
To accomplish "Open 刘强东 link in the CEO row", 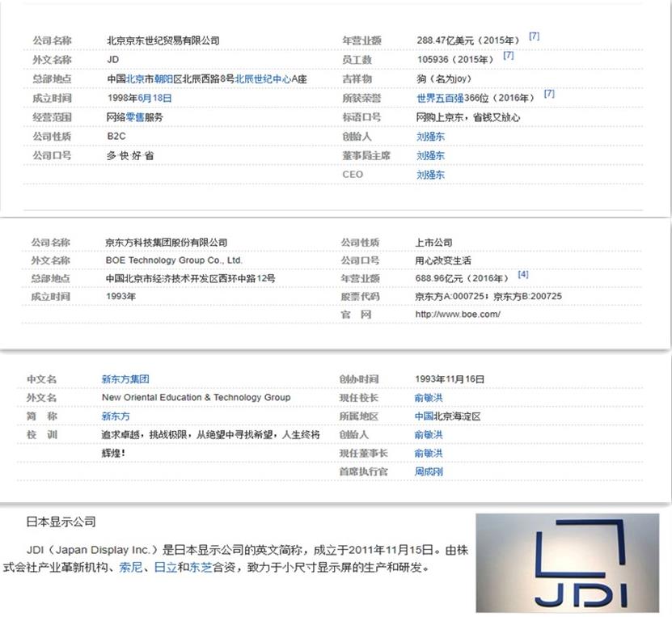I will [430, 175].
